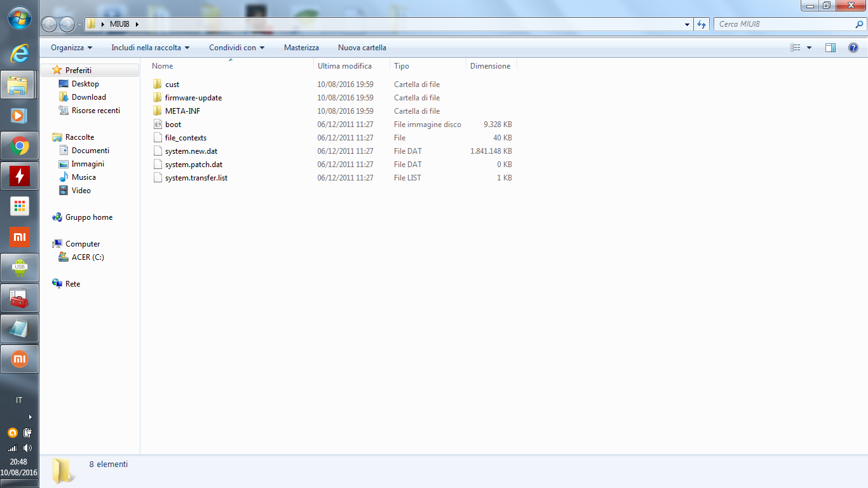Screen dimensions: 868x488
Task: Click the Masterizza toolbar button
Action: 301,48
